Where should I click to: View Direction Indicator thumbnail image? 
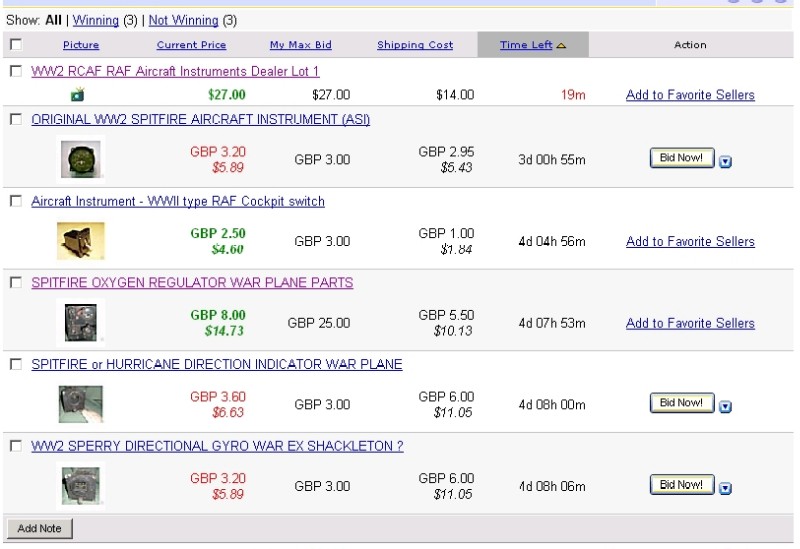pos(81,404)
